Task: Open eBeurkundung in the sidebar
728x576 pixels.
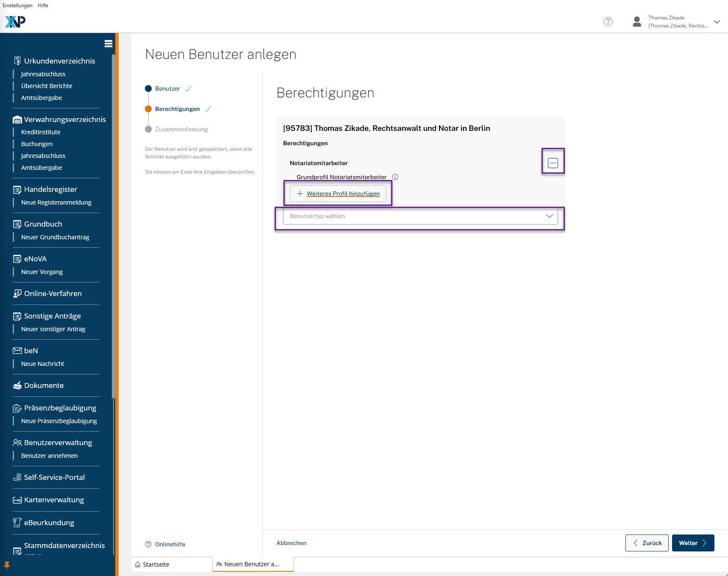Action: (49, 523)
